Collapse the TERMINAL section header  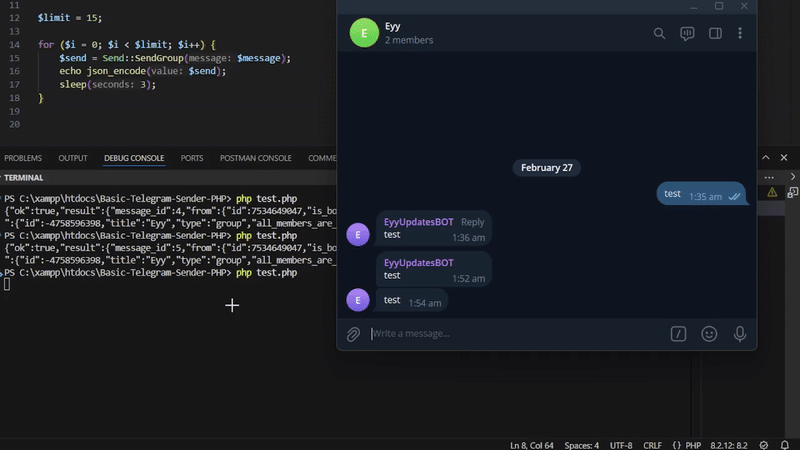(24, 177)
